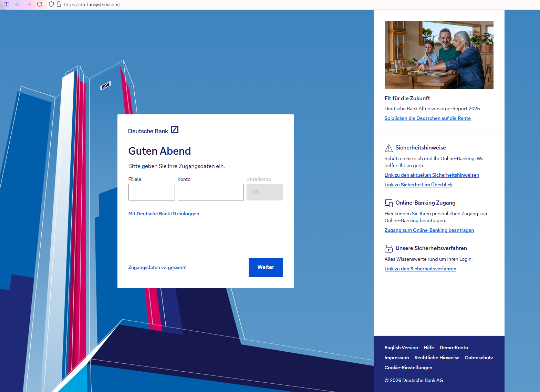Focus the Filiale input field
This screenshot has width=540, height=392.
(x=152, y=192)
